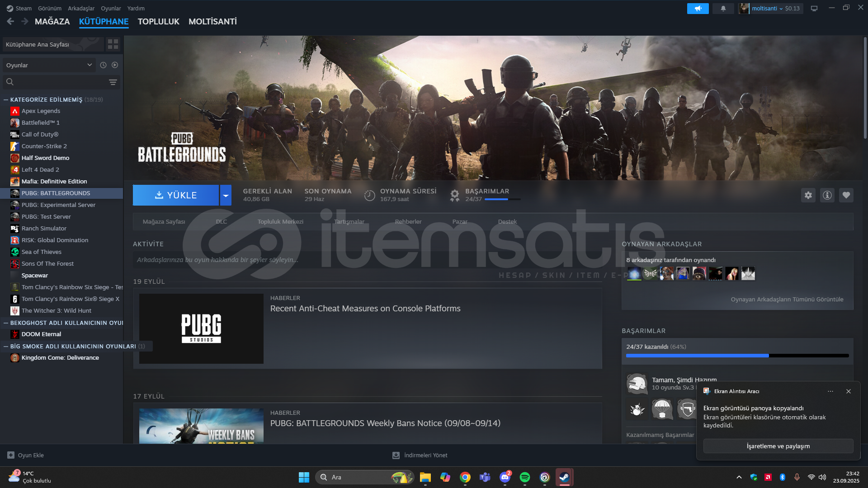
Task: Click Kütüphane Ana Sayfası button
Action: (x=53, y=44)
